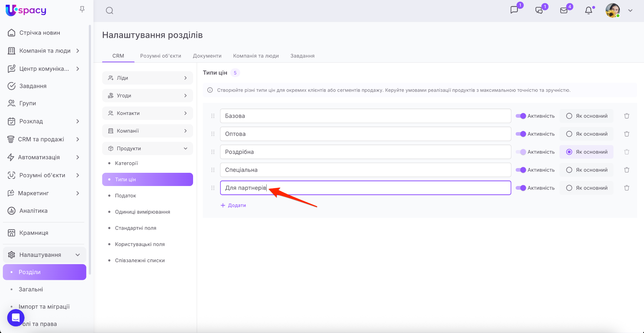Open the notifications bell
Image resolution: width=644 pixels, height=333 pixels.
point(588,10)
